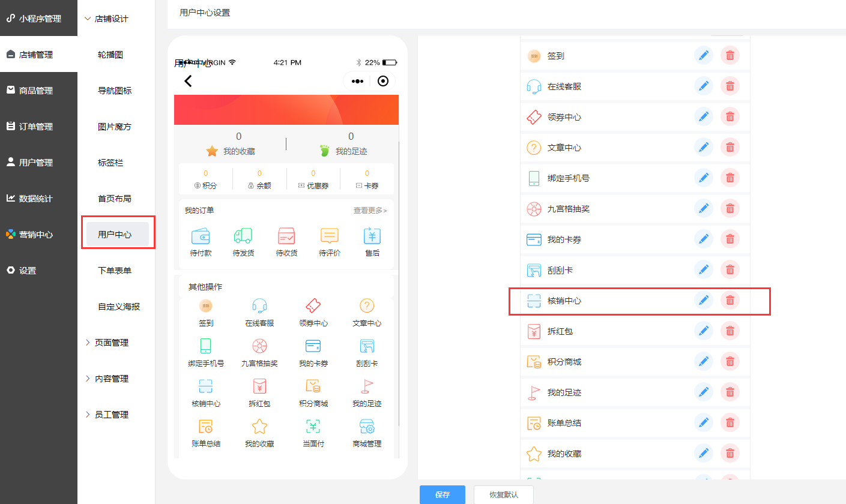
Task: Expand the 员工管理 section
Action: [x=107, y=415]
